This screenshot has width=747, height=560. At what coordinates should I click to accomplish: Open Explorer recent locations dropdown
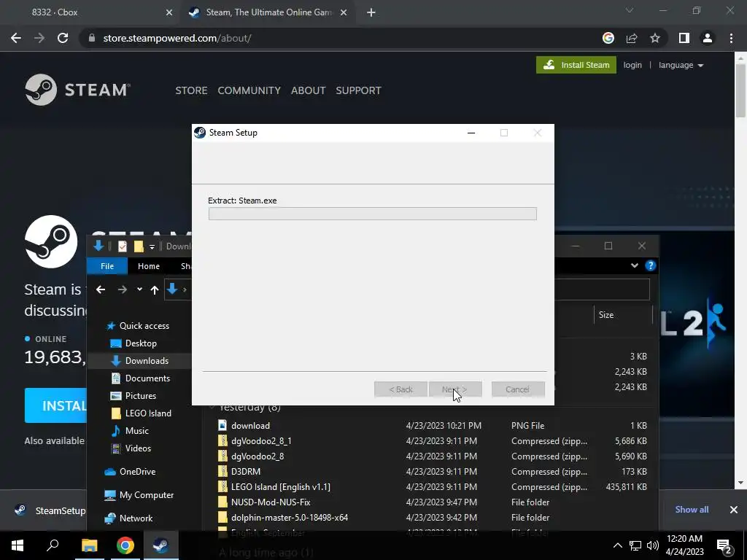click(139, 289)
